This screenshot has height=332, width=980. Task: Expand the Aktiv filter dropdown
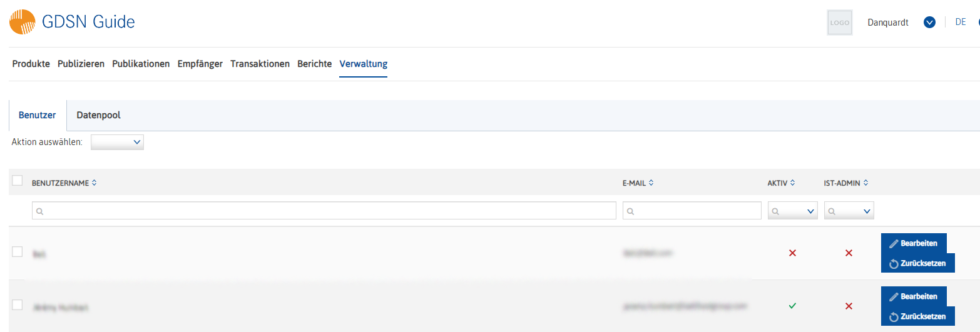pyautogui.click(x=793, y=211)
